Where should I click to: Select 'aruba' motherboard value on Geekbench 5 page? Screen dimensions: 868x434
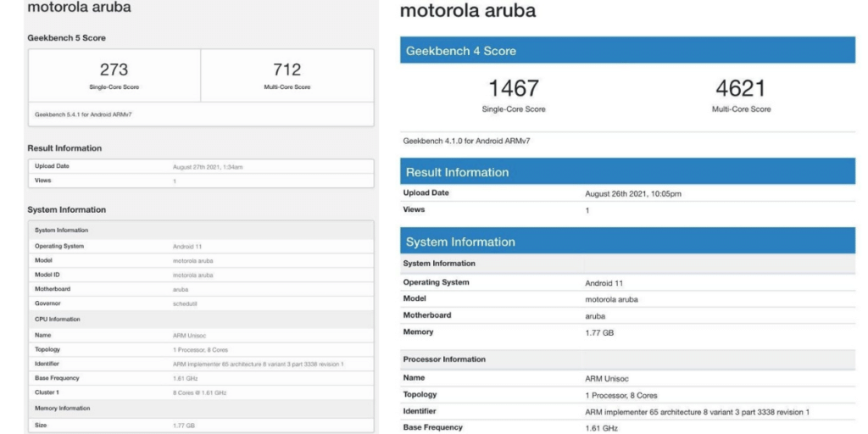181,290
